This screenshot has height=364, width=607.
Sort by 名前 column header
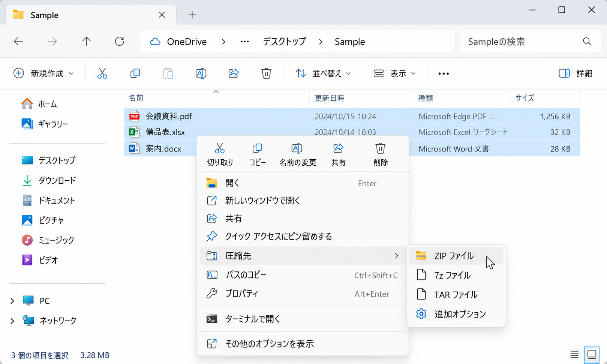tap(136, 98)
